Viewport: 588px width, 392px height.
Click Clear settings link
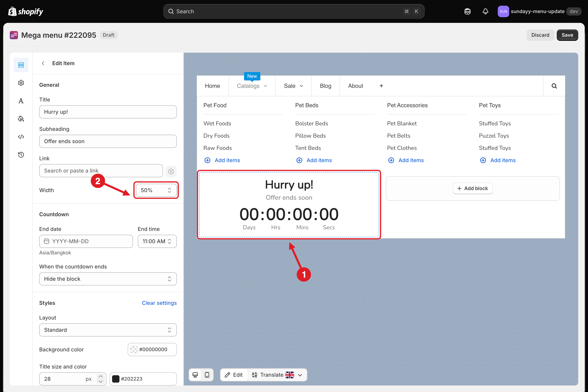pos(159,303)
